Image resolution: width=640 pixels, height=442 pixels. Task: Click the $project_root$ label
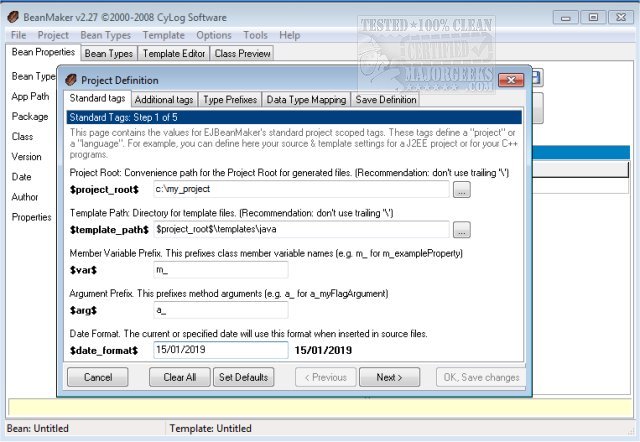tap(104, 190)
